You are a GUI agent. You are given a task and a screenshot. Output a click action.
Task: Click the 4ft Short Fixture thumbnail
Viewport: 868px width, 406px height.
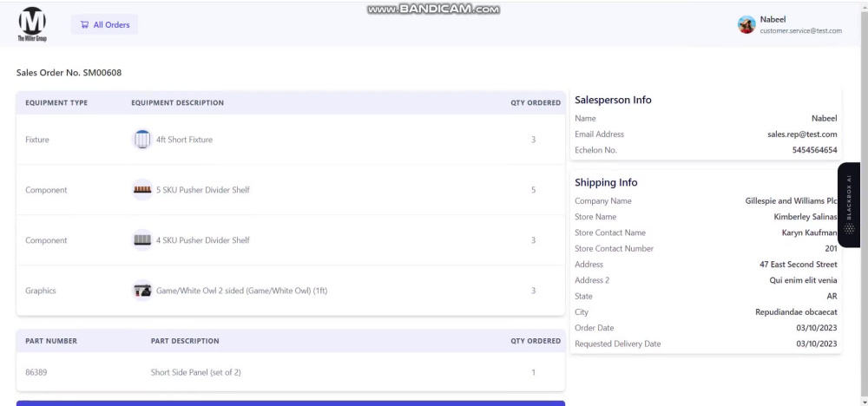point(142,140)
